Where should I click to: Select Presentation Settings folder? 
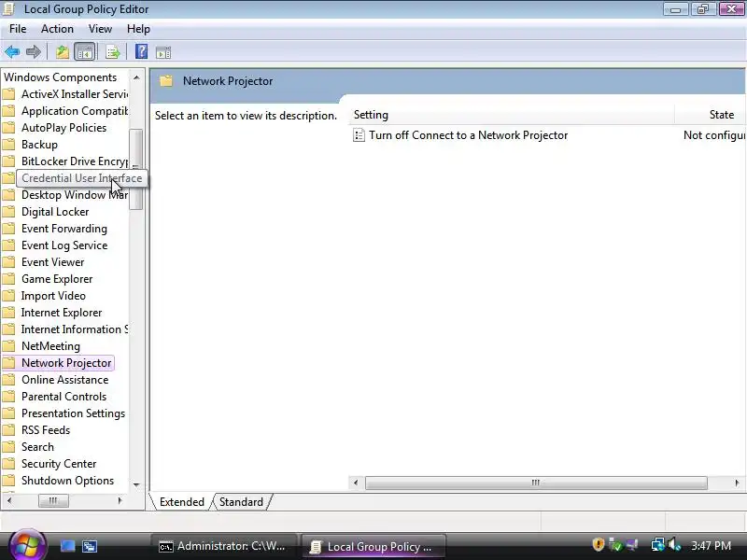(x=74, y=413)
